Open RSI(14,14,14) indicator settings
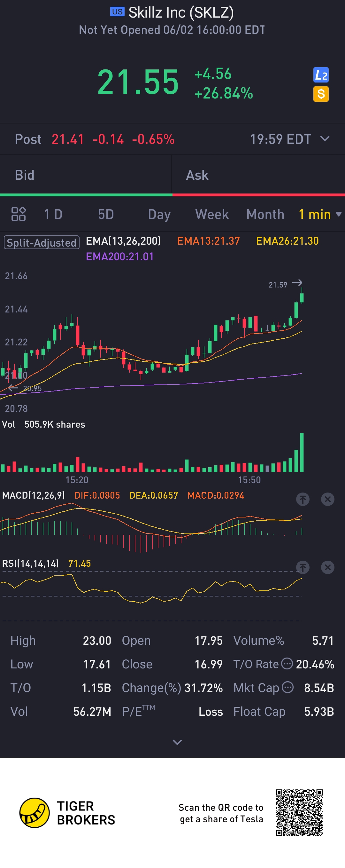The height and width of the screenshot is (868, 345). point(30,564)
